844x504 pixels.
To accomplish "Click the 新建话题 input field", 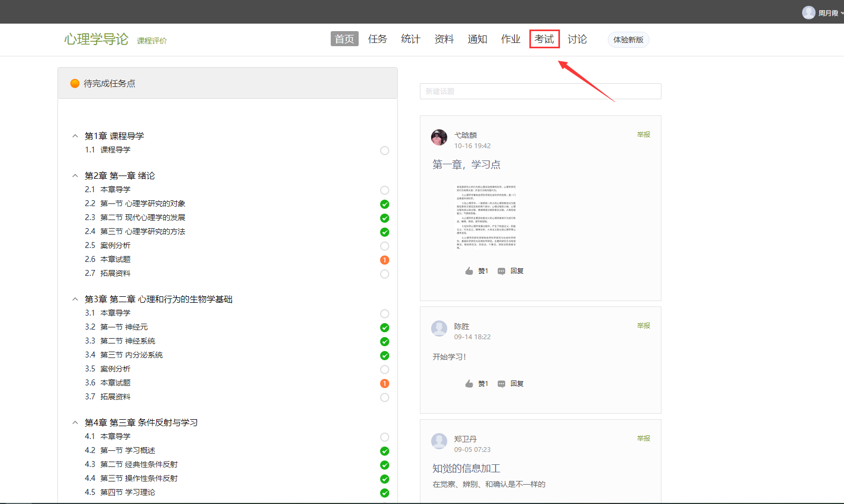I will click(x=540, y=91).
